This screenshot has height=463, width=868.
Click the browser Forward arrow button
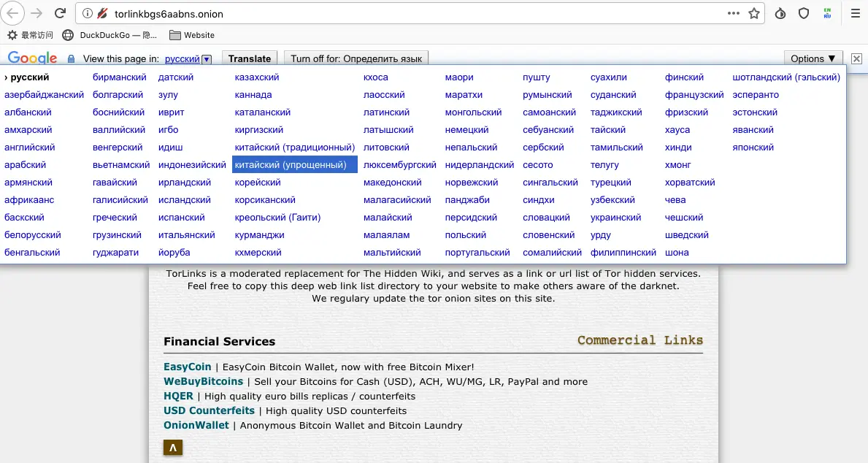tap(37, 13)
